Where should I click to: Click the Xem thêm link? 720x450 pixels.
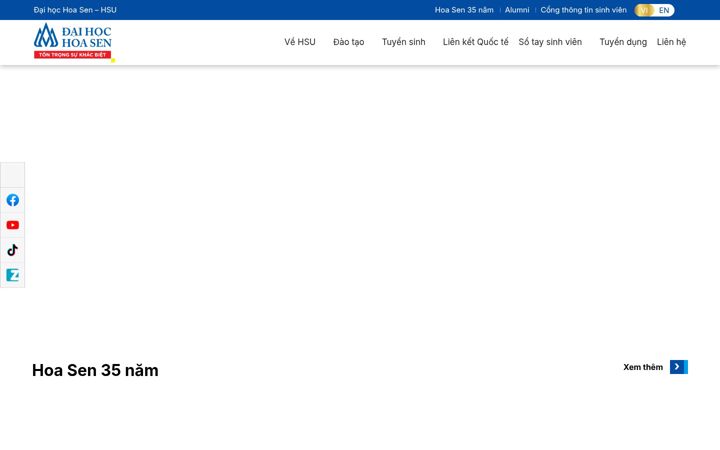pyautogui.click(x=643, y=367)
